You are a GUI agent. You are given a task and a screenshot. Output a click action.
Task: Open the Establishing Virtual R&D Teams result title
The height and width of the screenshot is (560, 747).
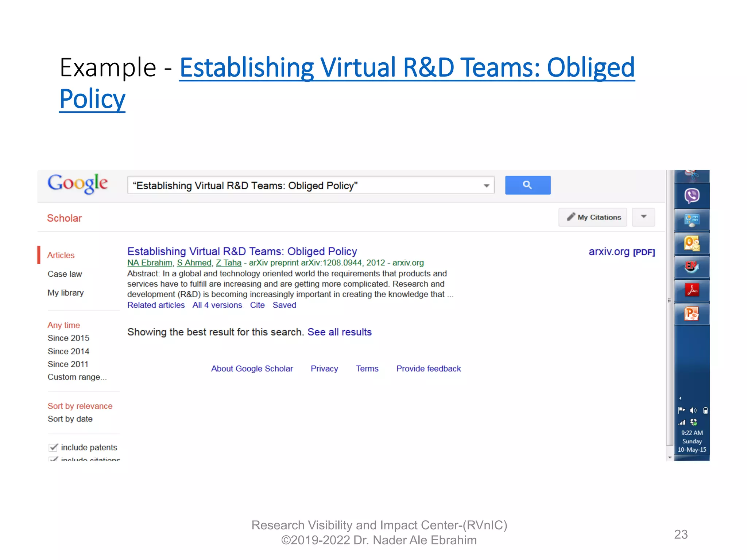coord(242,251)
